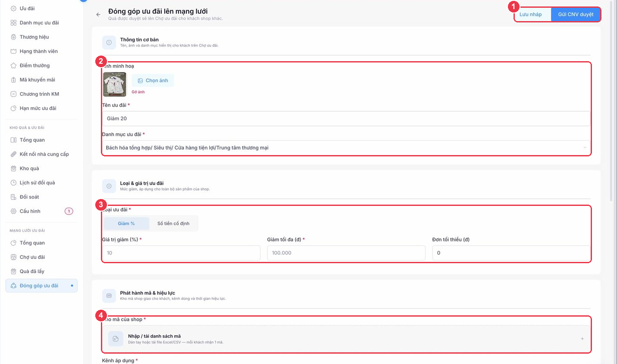
Task: Click the back arrow next to page title
Action: [98, 15]
